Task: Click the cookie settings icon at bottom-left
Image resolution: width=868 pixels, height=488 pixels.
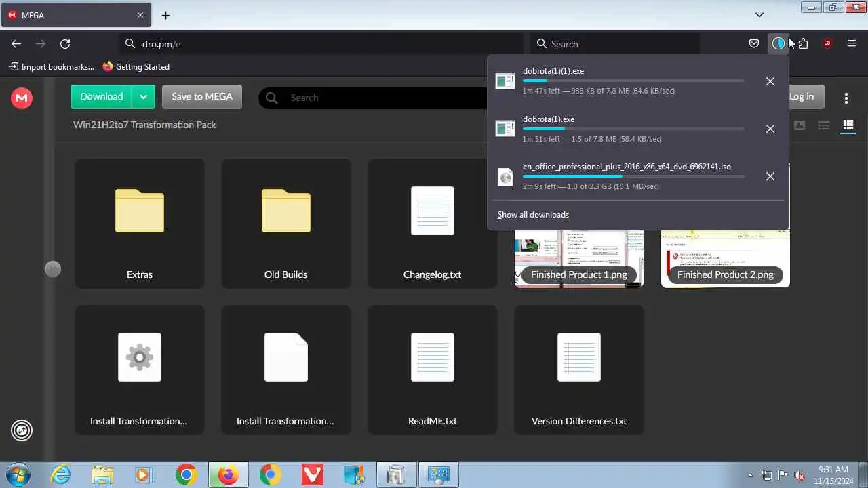Action: pos(22,430)
